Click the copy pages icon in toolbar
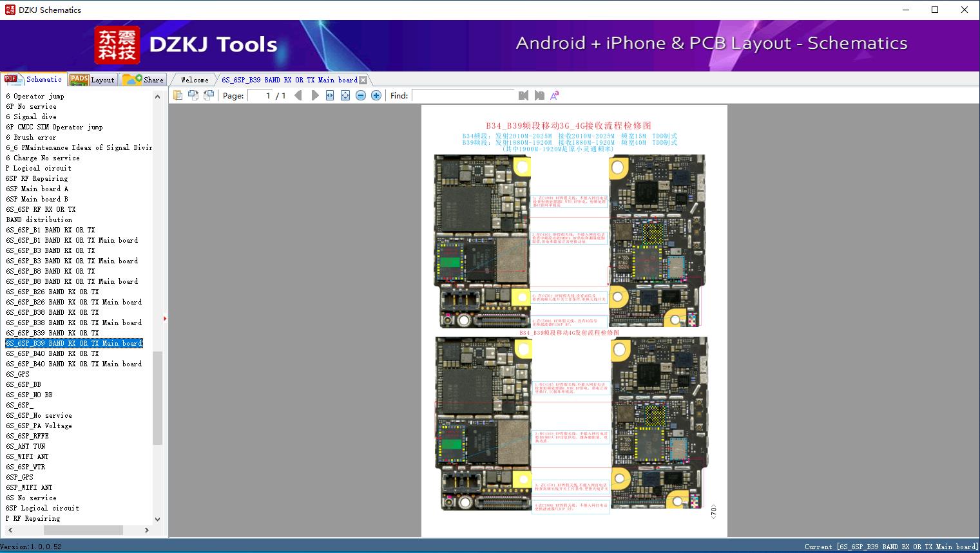980x553 pixels. [178, 95]
